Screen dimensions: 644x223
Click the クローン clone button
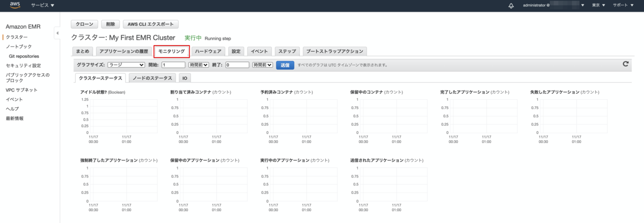point(84,24)
